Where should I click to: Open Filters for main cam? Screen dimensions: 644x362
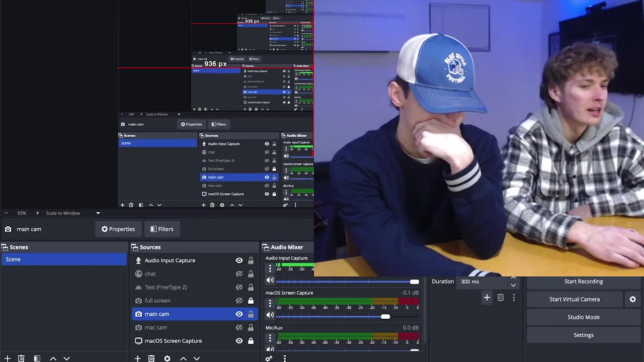[162, 229]
